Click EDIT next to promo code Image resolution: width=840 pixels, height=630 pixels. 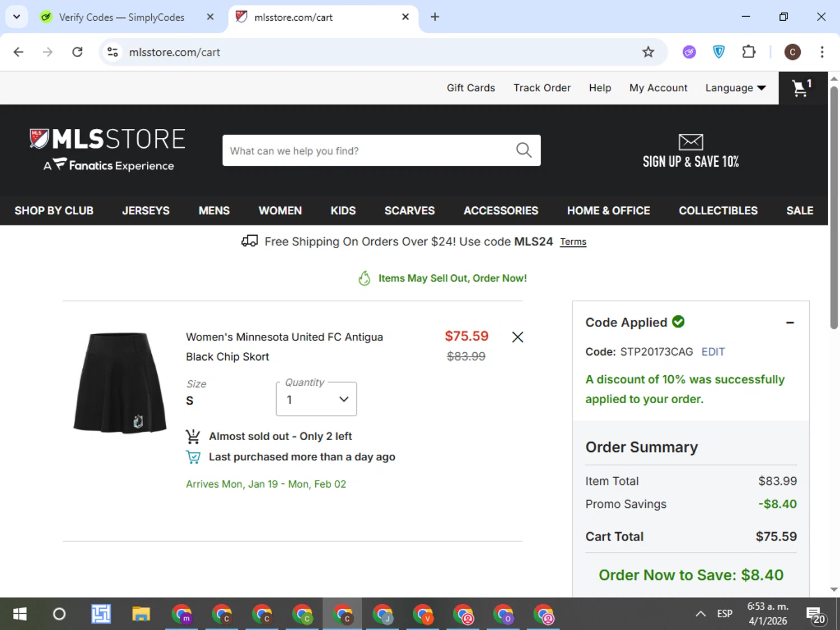tap(713, 352)
